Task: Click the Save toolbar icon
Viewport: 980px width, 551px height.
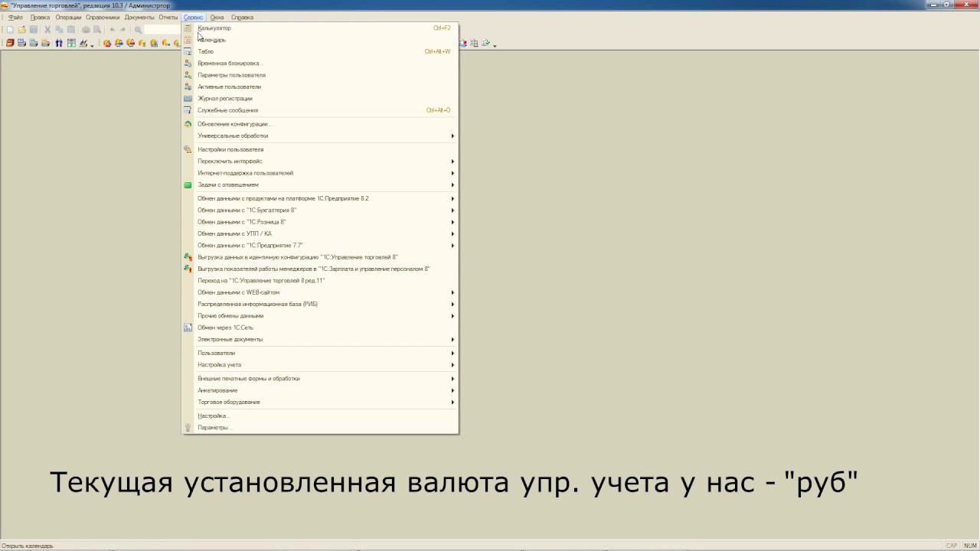Action: (34, 30)
